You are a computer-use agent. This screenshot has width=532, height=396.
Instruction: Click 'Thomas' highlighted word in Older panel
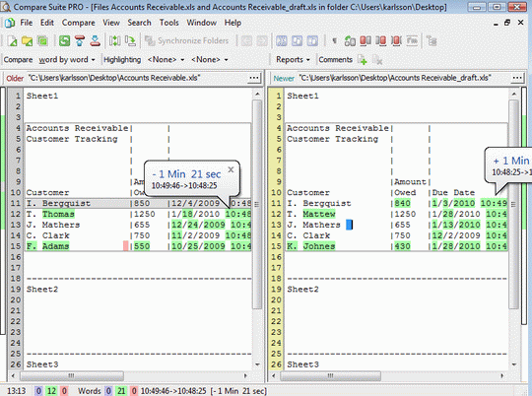pyautogui.click(x=58, y=214)
